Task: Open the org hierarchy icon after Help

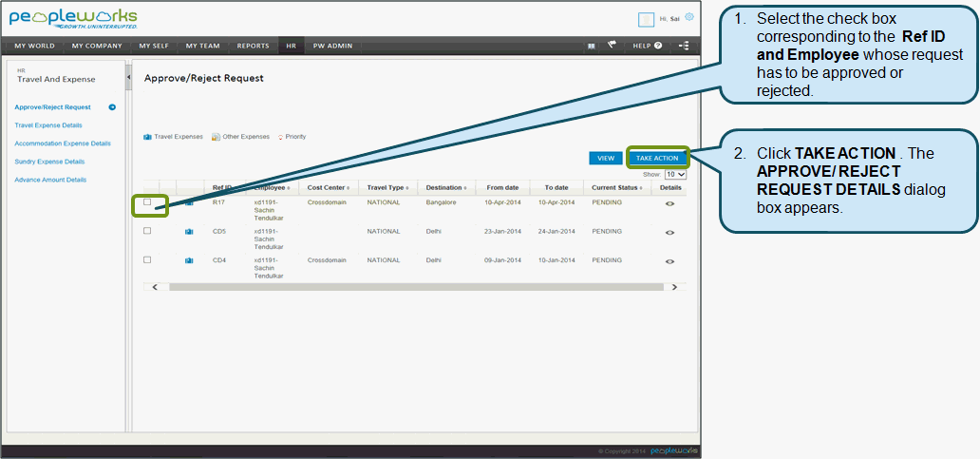Action: tap(684, 46)
